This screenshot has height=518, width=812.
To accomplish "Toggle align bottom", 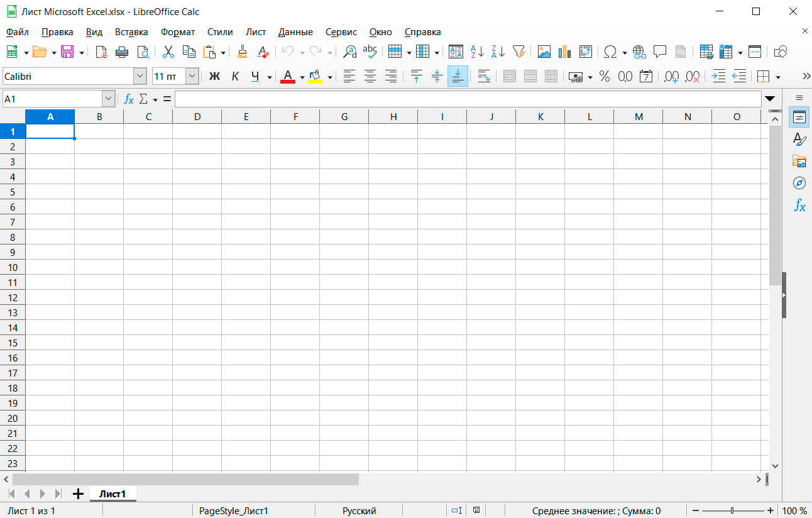I will (x=458, y=77).
